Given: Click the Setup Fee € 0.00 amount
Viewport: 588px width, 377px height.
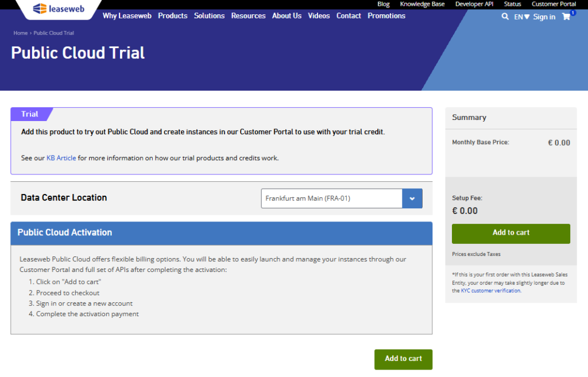Looking at the screenshot, I should pos(465,211).
